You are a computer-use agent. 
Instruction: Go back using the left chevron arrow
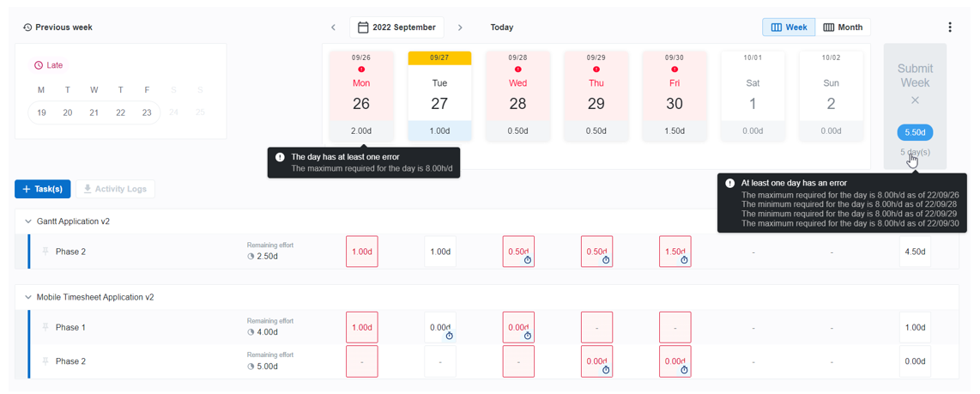[x=334, y=27]
